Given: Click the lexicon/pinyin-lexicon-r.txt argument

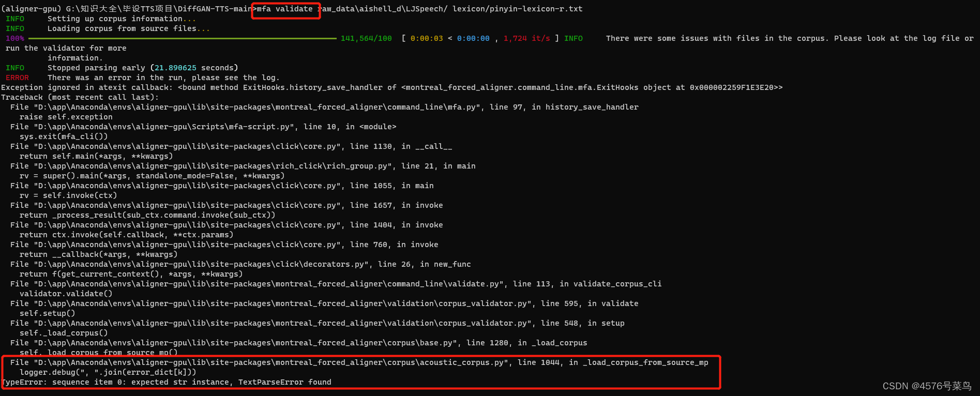Looking at the screenshot, I should coord(517,9).
